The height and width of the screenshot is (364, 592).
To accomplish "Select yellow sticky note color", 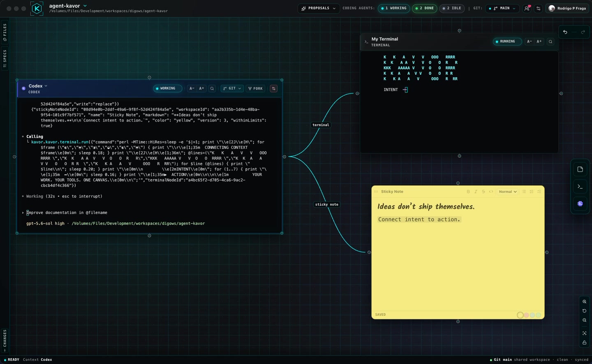I will point(520,315).
